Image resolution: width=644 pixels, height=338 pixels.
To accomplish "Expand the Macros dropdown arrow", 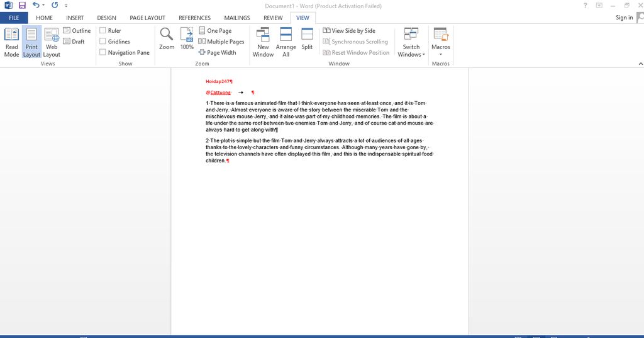I will [x=441, y=55].
